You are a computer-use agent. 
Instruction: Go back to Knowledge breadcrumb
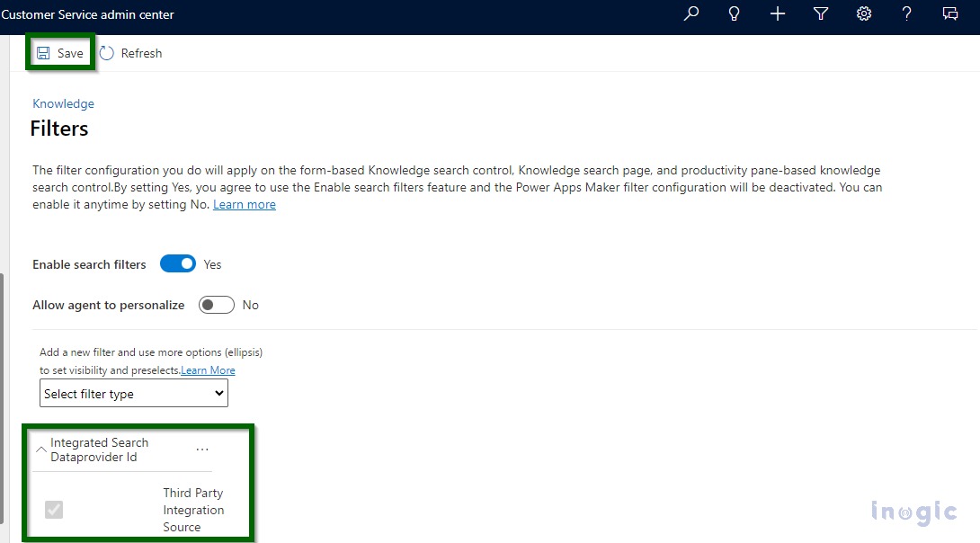pos(63,103)
